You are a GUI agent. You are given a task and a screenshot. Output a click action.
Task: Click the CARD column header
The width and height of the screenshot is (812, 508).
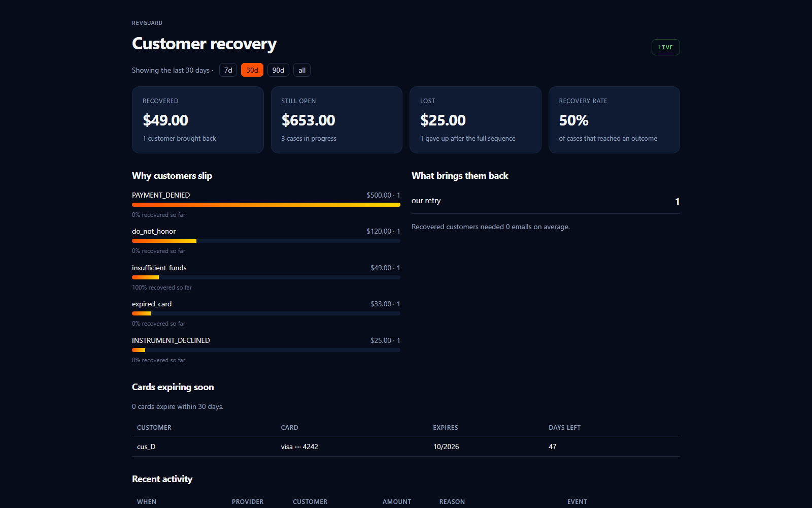point(290,428)
